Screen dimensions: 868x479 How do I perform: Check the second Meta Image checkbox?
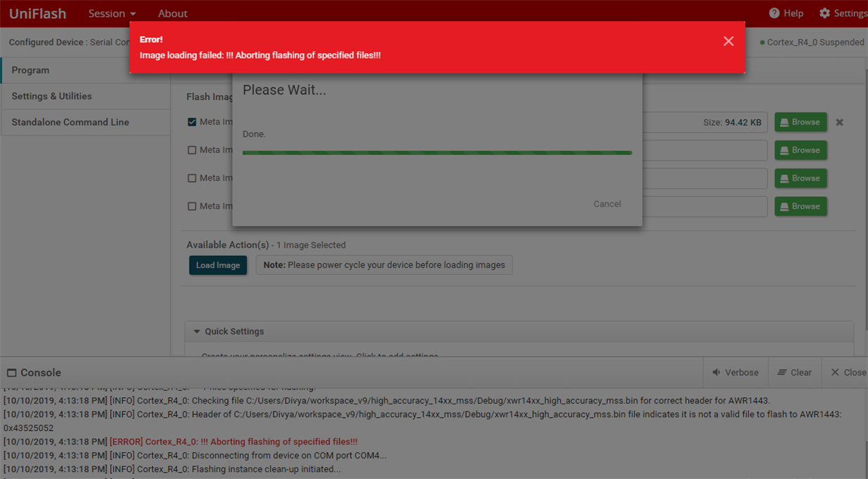pyautogui.click(x=192, y=150)
